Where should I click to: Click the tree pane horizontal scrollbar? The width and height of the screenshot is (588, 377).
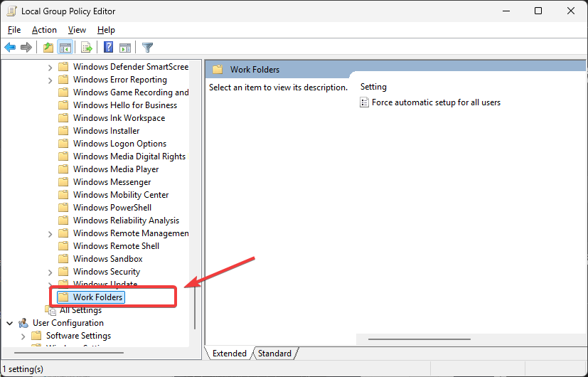[x=70, y=351]
